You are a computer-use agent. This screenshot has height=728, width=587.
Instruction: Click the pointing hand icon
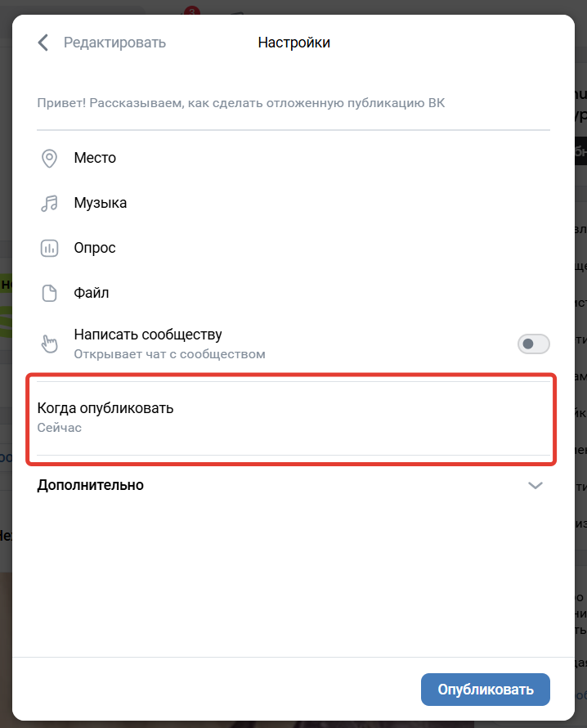click(x=49, y=344)
